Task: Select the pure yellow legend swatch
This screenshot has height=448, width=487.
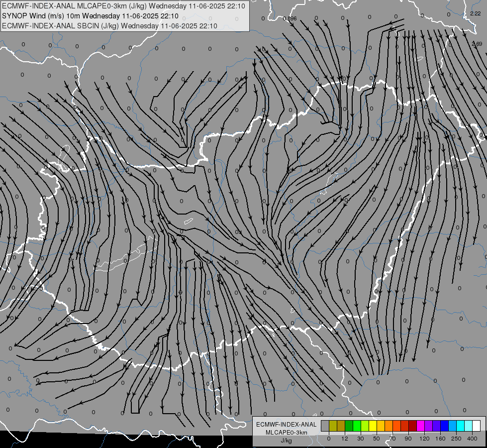Action: point(373,426)
